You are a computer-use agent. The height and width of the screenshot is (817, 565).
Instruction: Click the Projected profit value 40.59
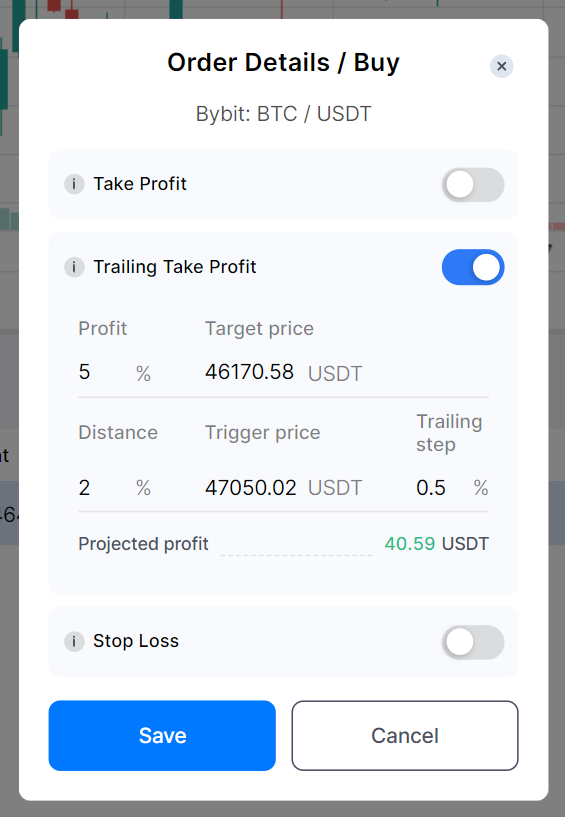point(410,543)
